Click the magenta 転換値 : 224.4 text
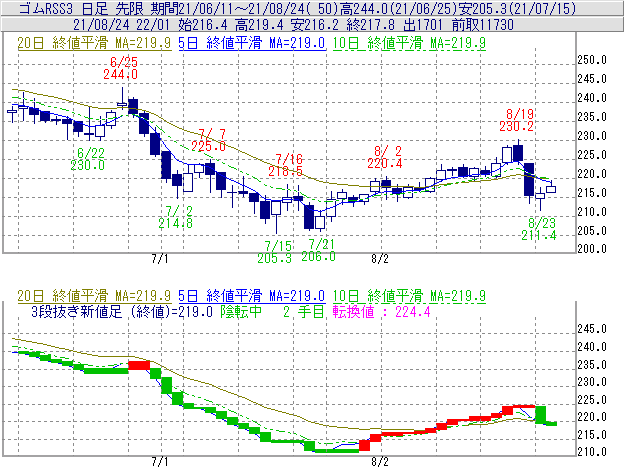 pos(382,312)
